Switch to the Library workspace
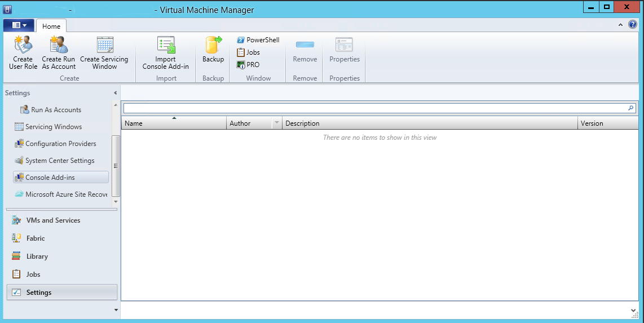 tap(61, 256)
